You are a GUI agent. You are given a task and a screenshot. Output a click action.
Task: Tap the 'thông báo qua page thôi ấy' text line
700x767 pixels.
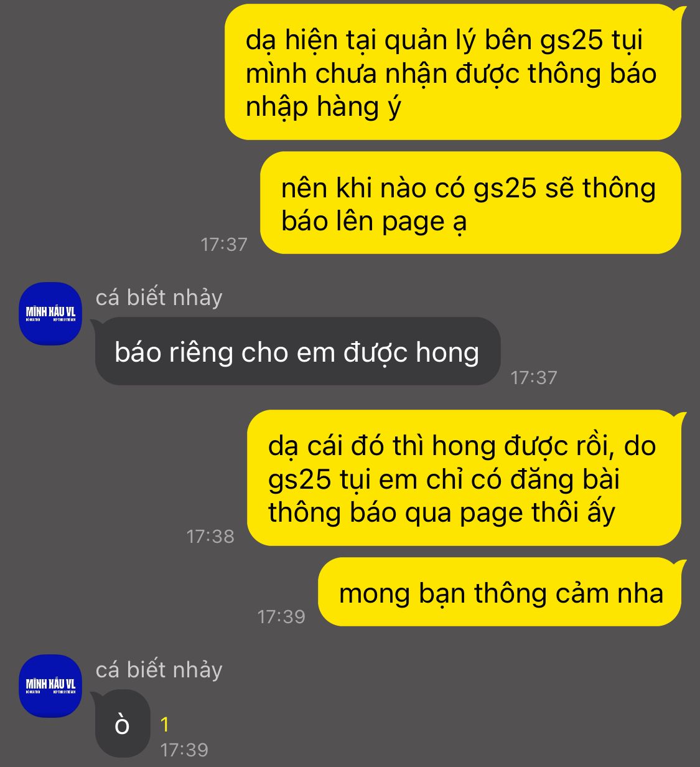(x=442, y=512)
